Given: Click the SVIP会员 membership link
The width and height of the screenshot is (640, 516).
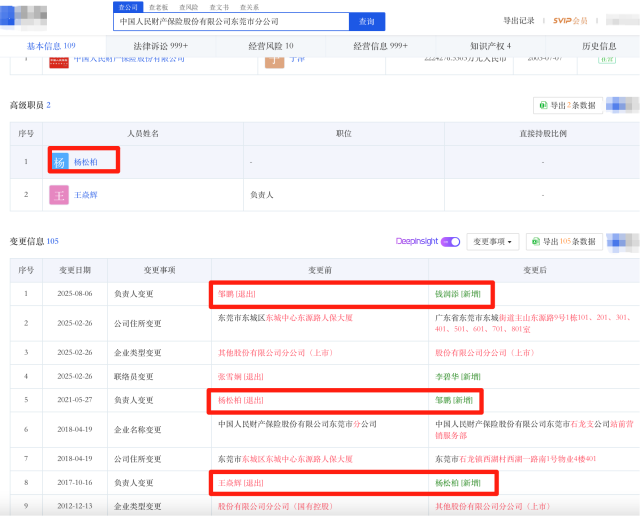Looking at the screenshot, I should (x=572, y=20).
